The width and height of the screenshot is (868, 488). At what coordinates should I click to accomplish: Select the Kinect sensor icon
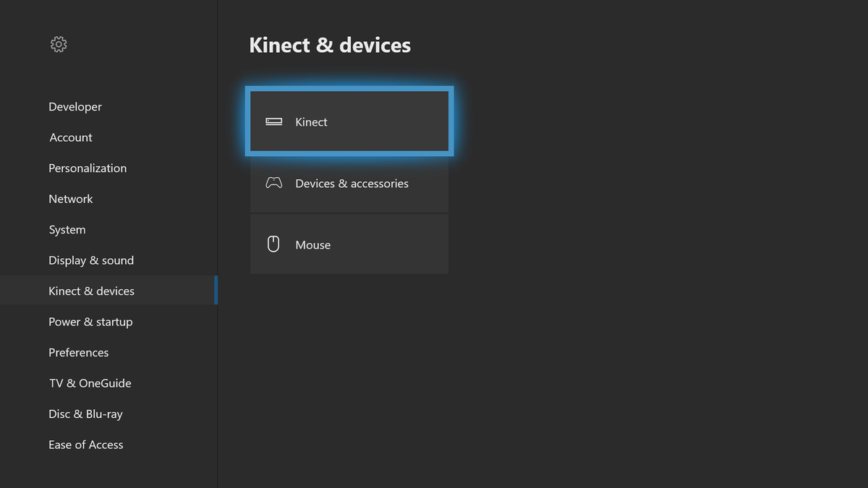pyautogui.click(x=273, y=121)
